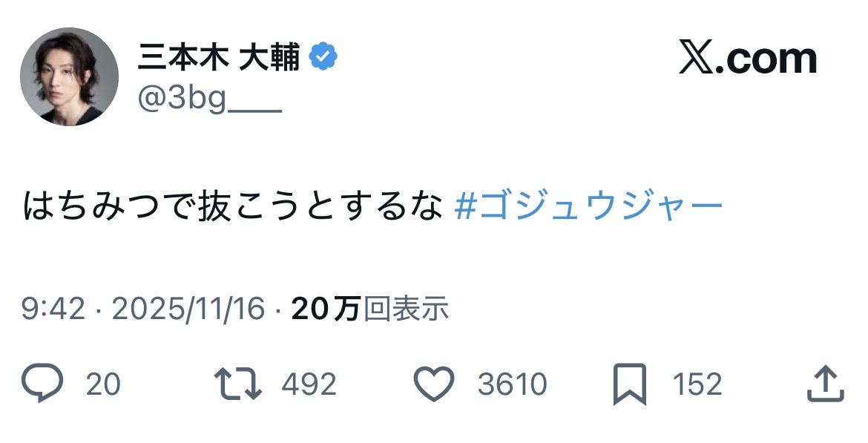This screenshot has height=443, width=868.
Task: Click the 2025/11/16 post date
Action: tap(188, 309)
